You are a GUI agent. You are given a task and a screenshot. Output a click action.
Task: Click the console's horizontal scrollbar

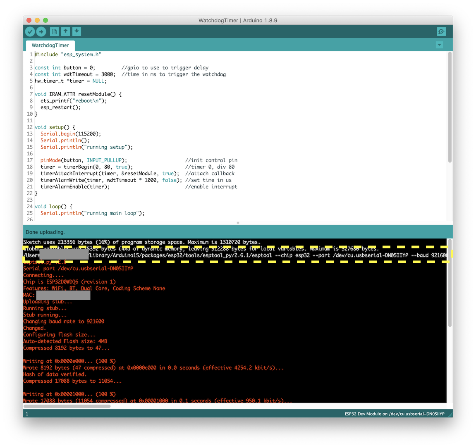click(67, 406)
